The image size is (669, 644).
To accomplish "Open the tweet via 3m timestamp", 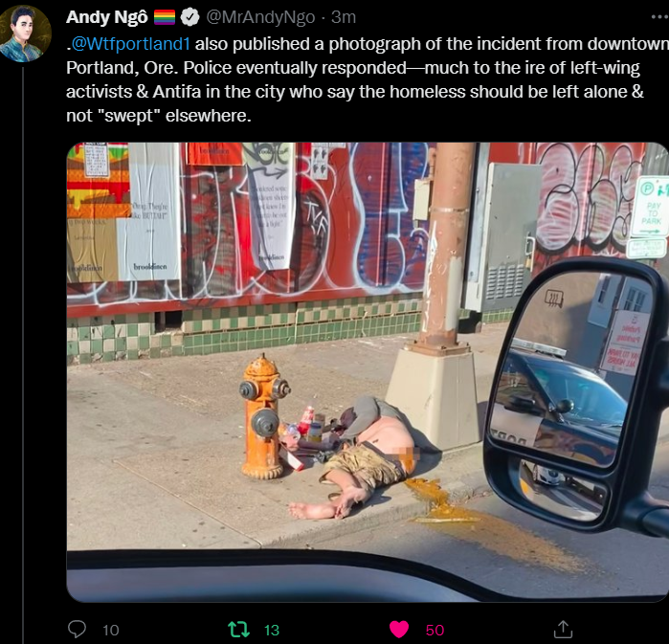I will [344, 17].
